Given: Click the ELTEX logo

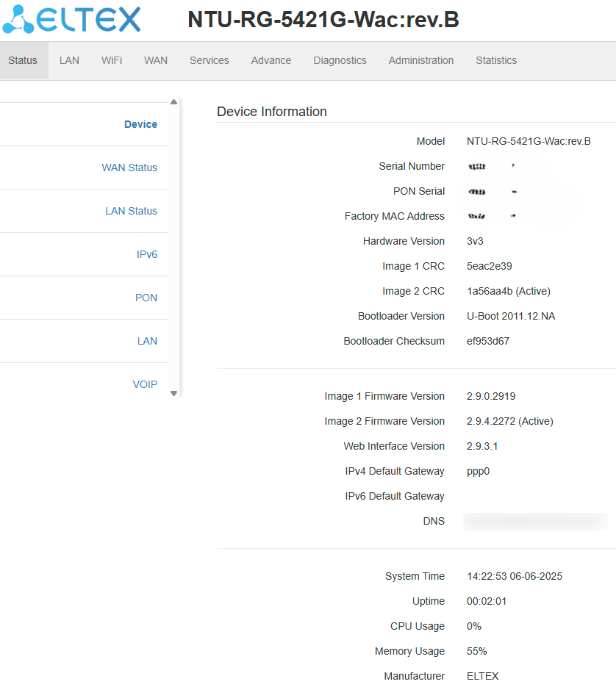Looking at the screenshot, I should [71, 19].
